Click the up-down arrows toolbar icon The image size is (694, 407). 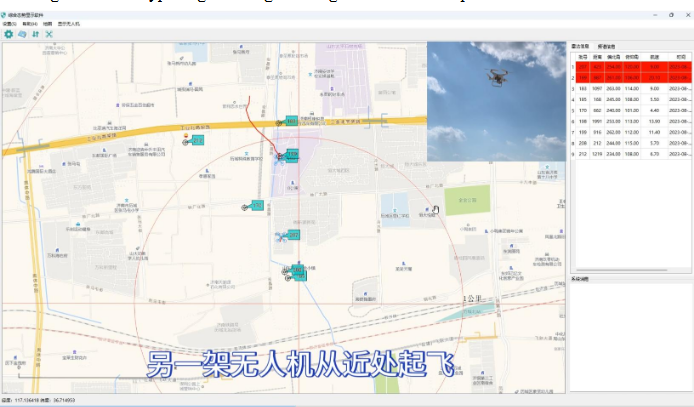[x=35, y=34]
